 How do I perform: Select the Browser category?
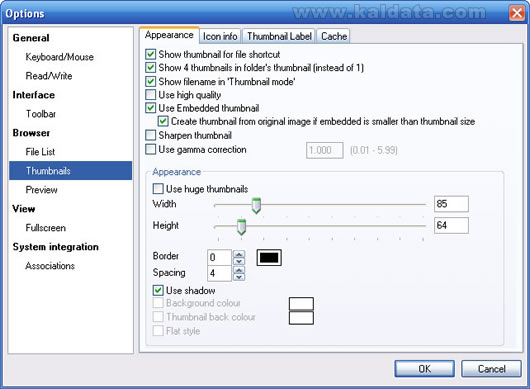[x=31, y=133]
